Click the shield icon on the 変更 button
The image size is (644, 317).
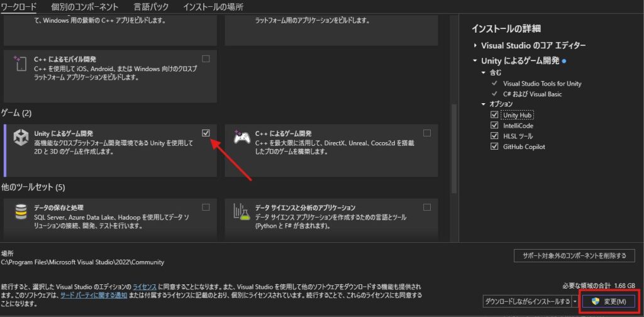point(595,301)
